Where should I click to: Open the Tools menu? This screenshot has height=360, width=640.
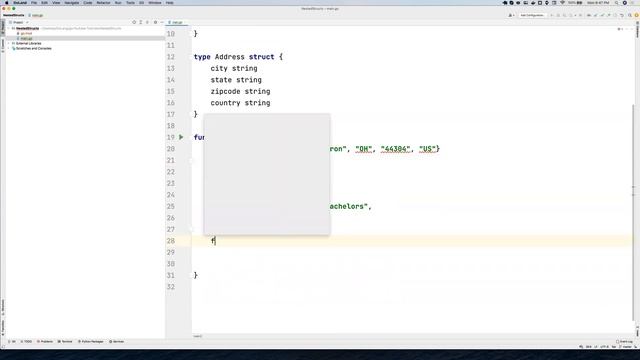tap(130, 3)
